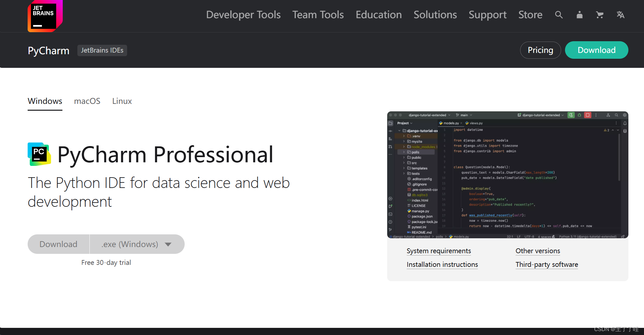Click the search icon in IDE screenshot toolbar
644x335 pixels.
point(616,115)
